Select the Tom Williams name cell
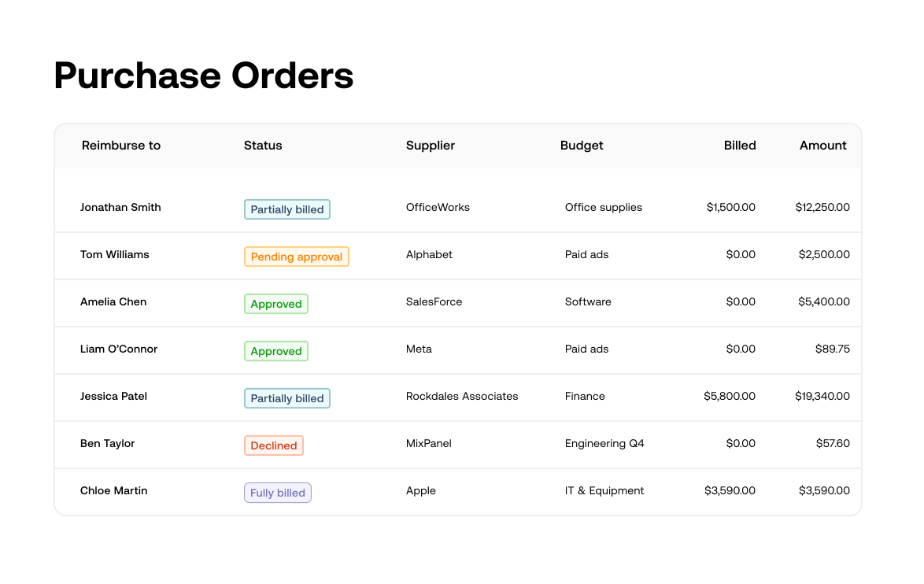The width and height of the screenshot is (924, 584). click(114, 254)
